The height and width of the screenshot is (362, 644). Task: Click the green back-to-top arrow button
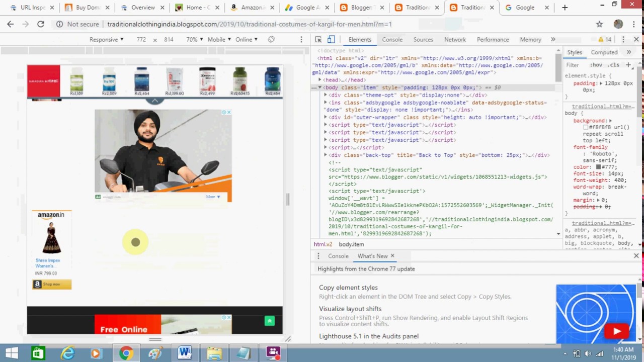[x=270, y=321]
